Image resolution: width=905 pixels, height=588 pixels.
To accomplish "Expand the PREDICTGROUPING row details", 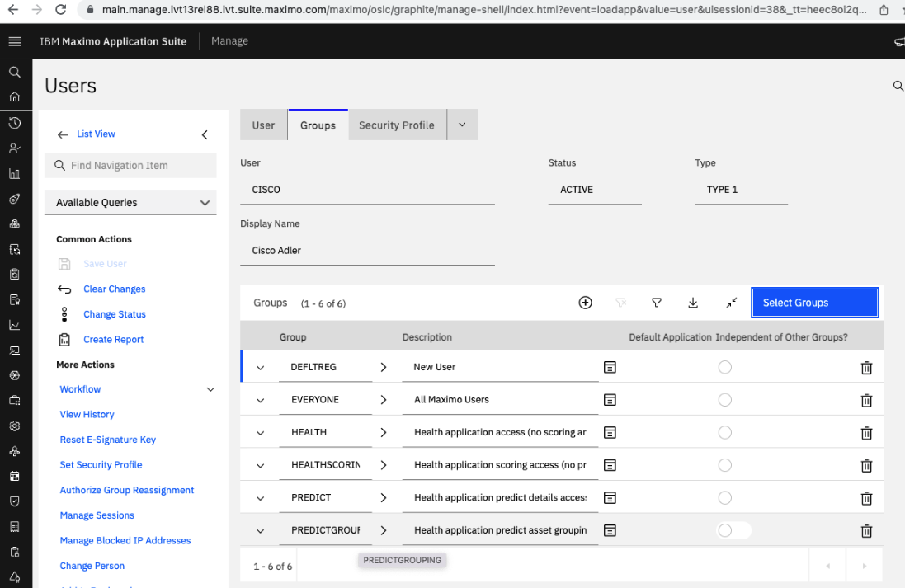I will pos(261,531).
